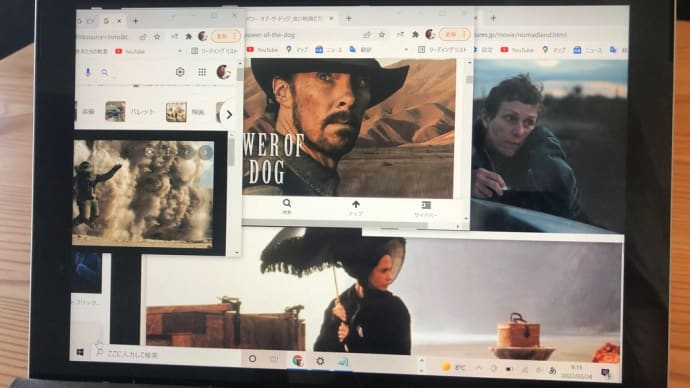Open YouTube bookmark in middle Chrome window
The image size is (690, 388).
pos(262,50)
